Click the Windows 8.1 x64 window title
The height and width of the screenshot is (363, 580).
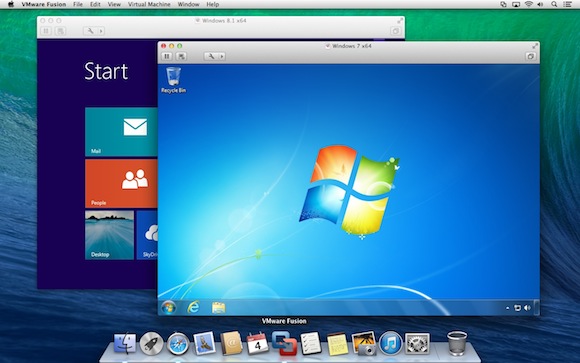[x=224, y=20]
